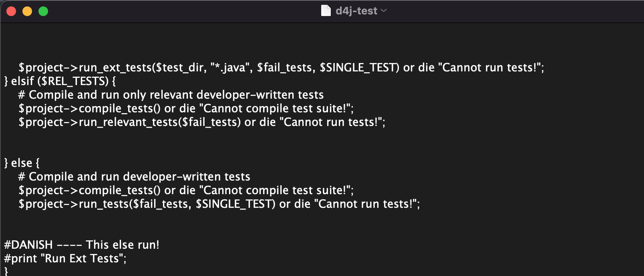Screen dimensions: 644x276
Task: Click the $test_dir variable
Action: (180, 67)
